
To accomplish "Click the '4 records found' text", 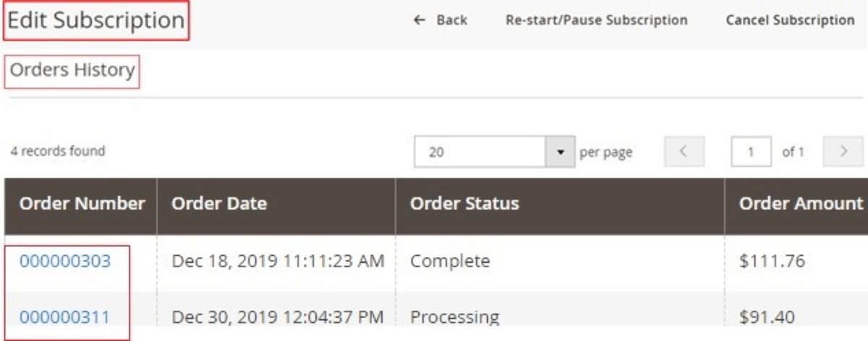I will (58, 152).
